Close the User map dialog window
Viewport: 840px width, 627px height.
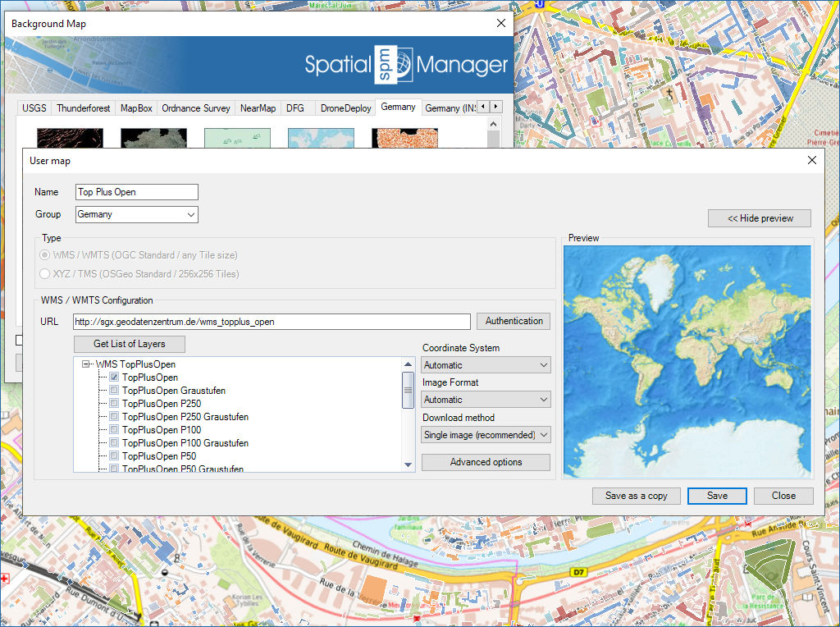point(811,160)
